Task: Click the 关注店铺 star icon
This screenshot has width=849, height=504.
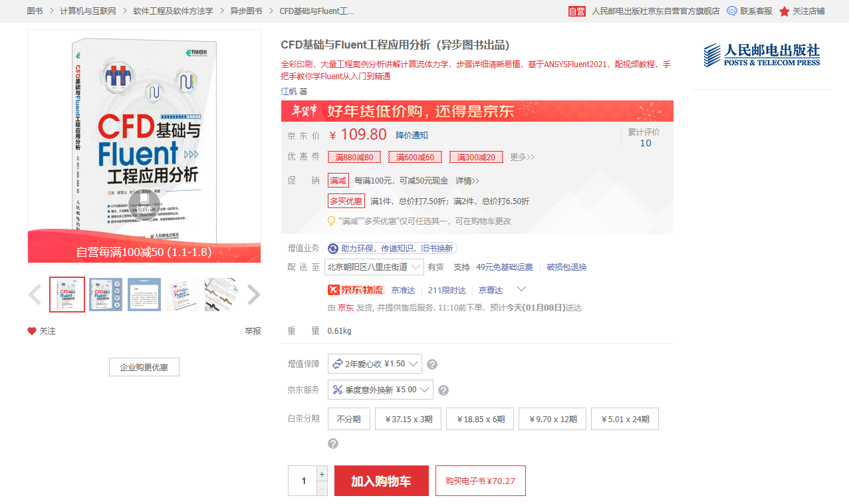Action: coord(785,11)
